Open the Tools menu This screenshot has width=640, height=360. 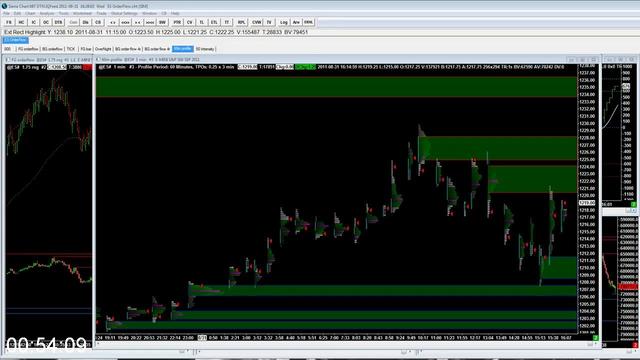pos(64,13)
